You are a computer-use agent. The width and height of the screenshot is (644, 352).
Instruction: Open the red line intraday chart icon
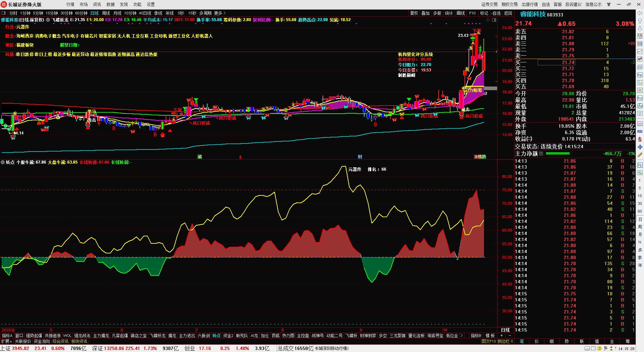pos(640,52)
